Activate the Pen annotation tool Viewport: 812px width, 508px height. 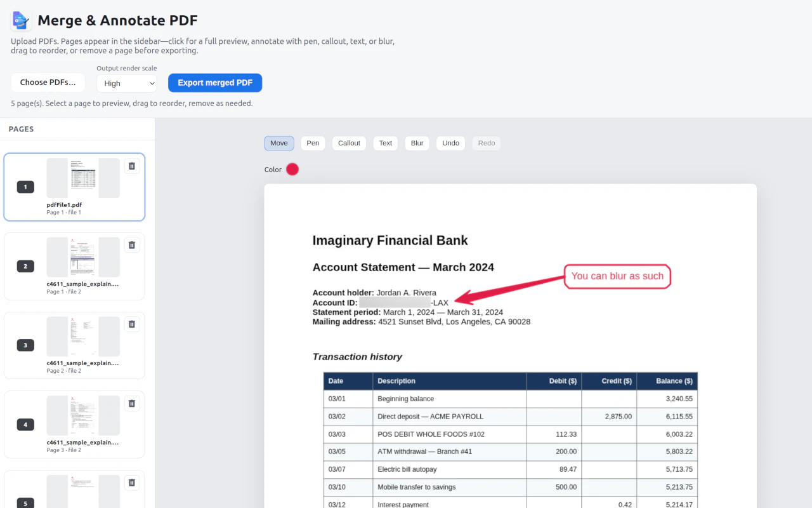click(313, 143)
